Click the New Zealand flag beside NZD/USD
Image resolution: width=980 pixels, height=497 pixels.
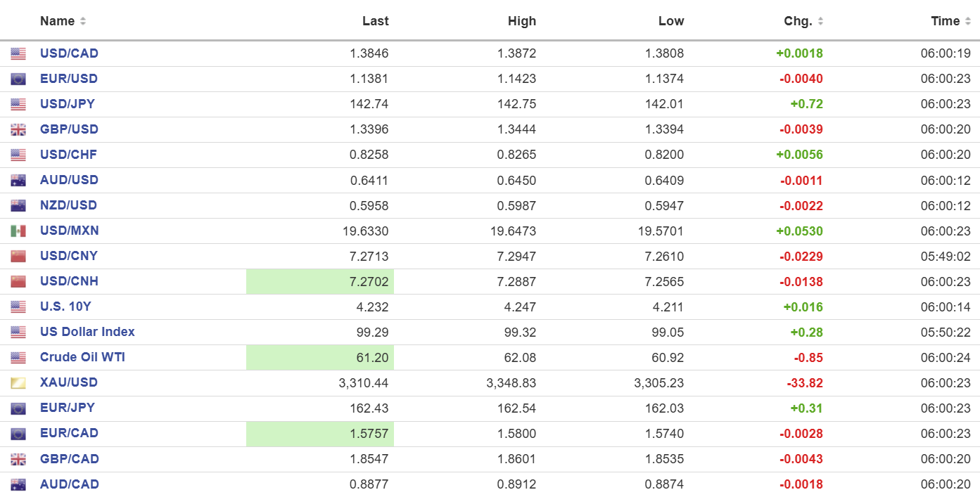[x=18, y=205]
